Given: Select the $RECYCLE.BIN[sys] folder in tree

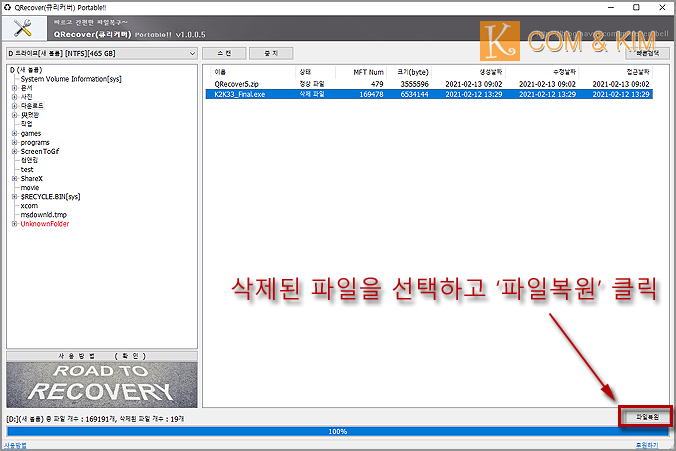Looking at the screenshot, I should pyautogui.click(x=50, y=197).
